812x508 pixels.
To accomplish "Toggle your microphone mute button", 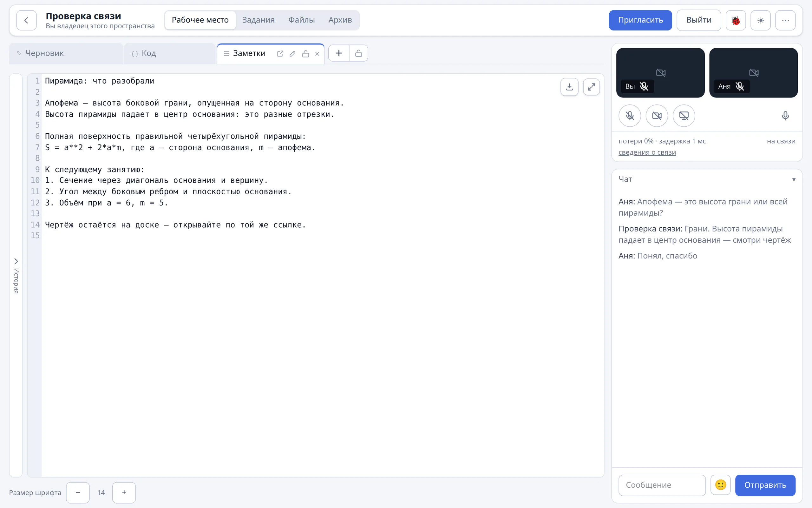I will tap(630, 116).
